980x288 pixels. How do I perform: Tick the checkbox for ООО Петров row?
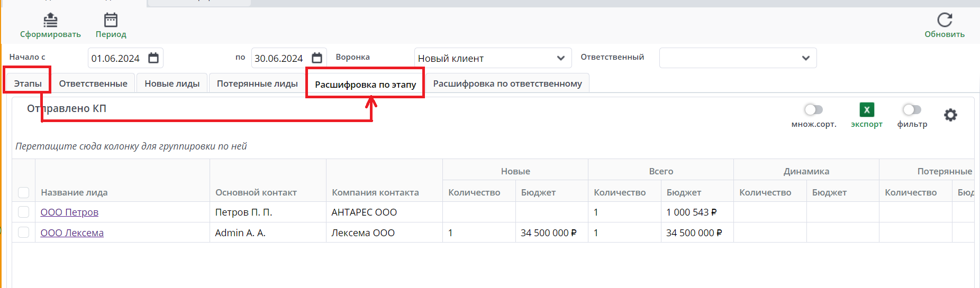point(24,212)
